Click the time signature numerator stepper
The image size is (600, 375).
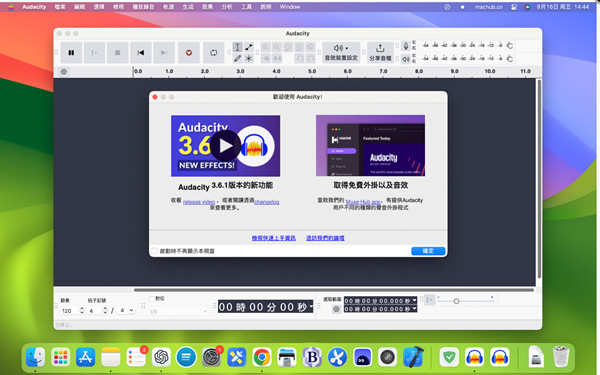pyautogui.click(x=105, y=311)
